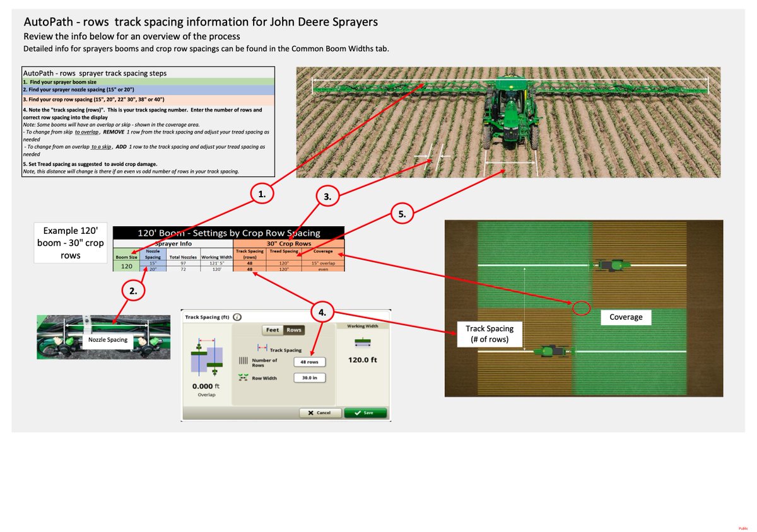Click step 5 'Set Tread spacing as suggested'
Image resolution: width=757 pixels, height=532 pixels.
[x=90, y=164]
